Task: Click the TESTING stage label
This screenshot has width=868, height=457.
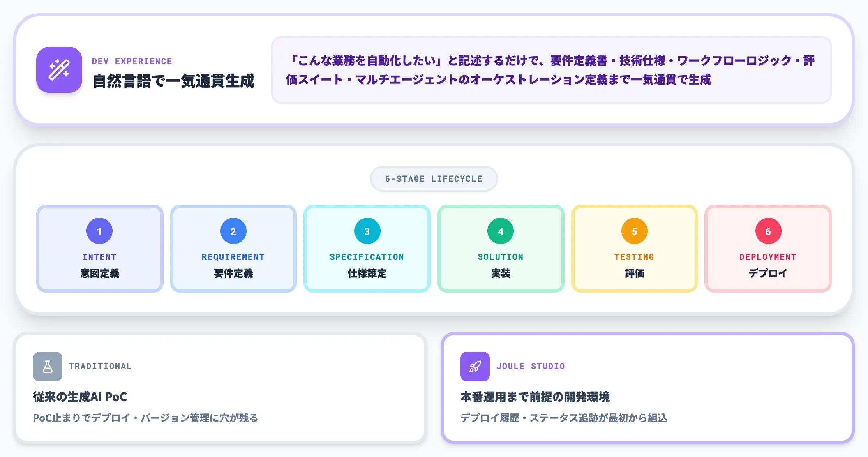Action: [635, 257]
